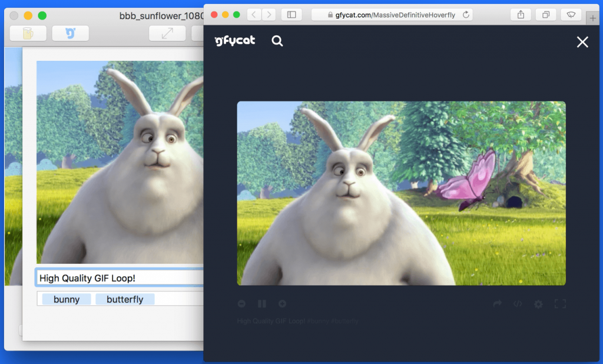Open the embed code option
603x364 pixels.
click(x=518, y=304)
